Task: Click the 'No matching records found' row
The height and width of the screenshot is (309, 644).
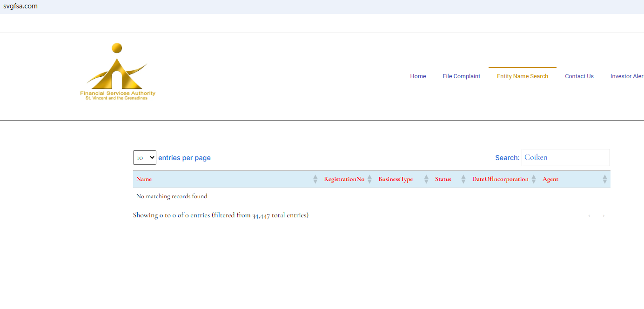Action: tap(172, 196)
